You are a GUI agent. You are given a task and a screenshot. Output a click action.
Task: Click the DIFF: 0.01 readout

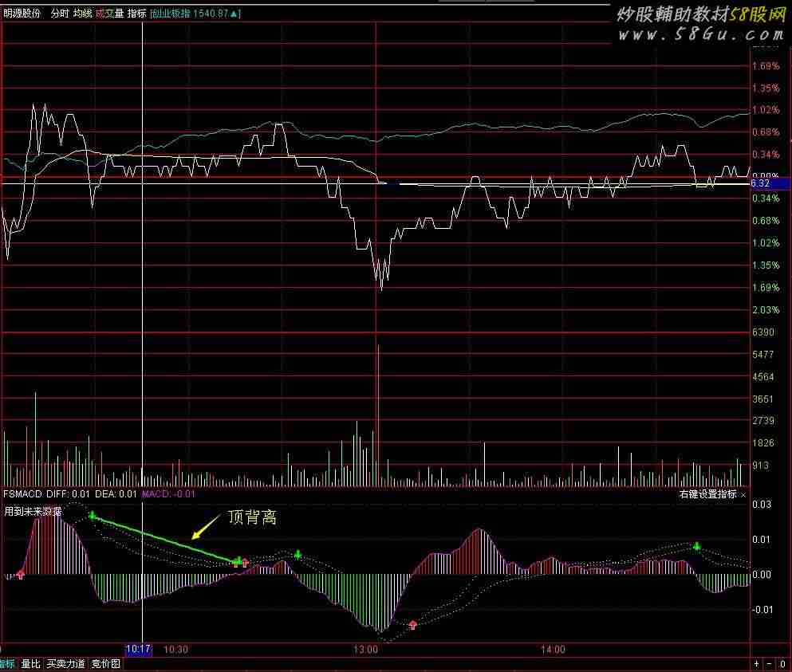click(x=68, y=493)
